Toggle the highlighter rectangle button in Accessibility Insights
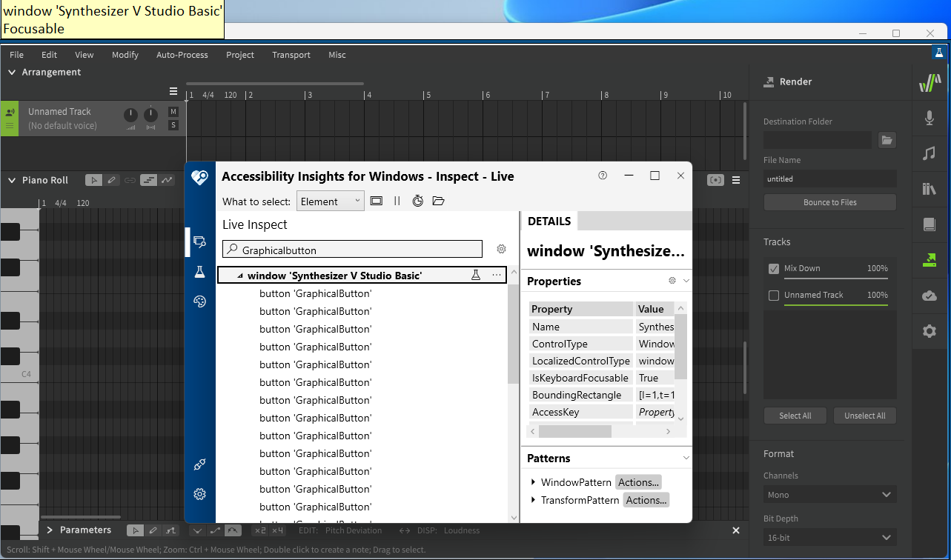Image resolution: width=951 pixels, height=560 pixels. (377, 201)
